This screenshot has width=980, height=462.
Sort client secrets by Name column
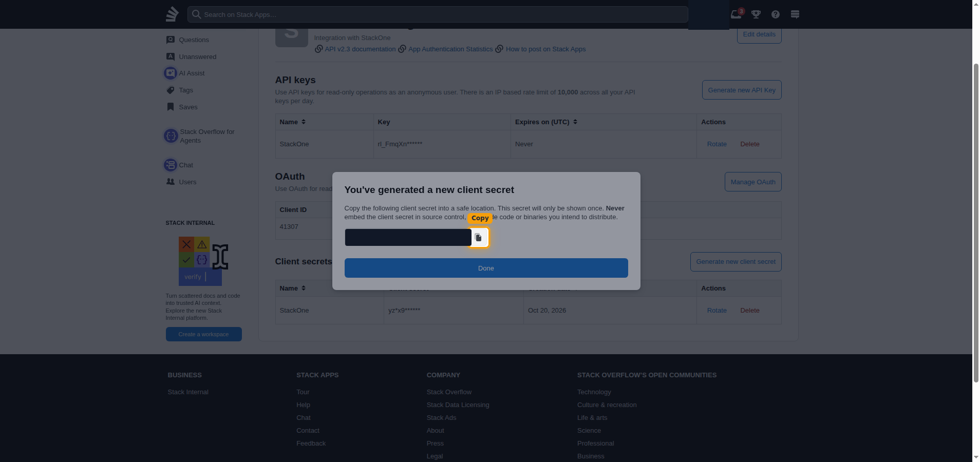(293, 288)
